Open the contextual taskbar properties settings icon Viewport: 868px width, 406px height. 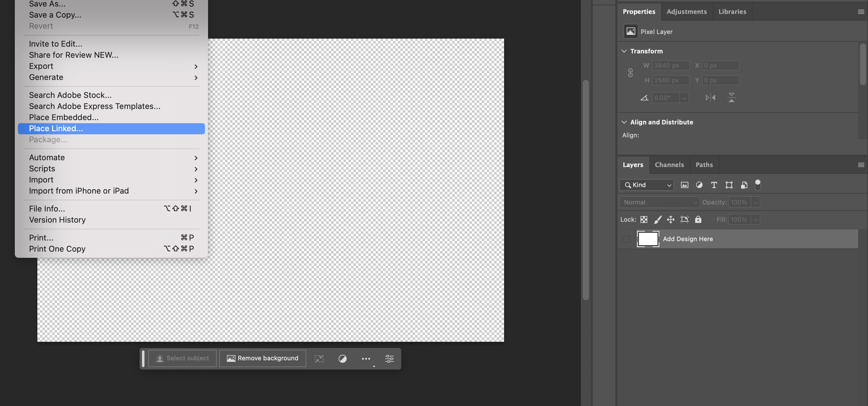pos(389,358)
